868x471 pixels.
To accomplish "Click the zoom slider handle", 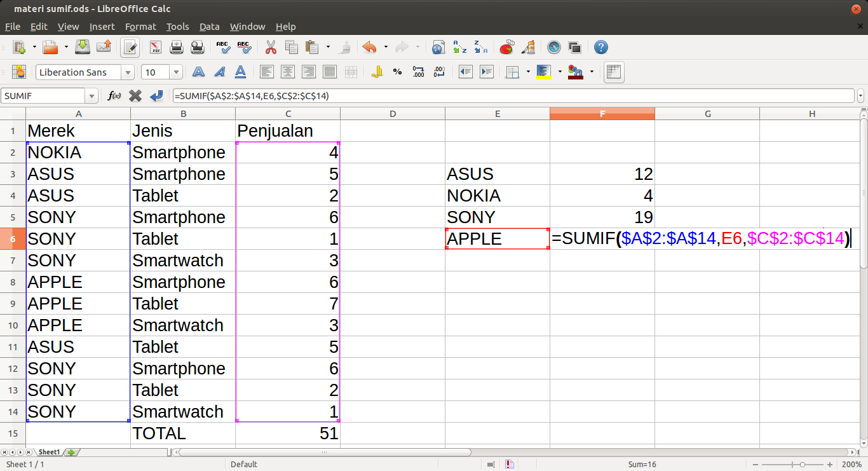I will click(803, 465).
